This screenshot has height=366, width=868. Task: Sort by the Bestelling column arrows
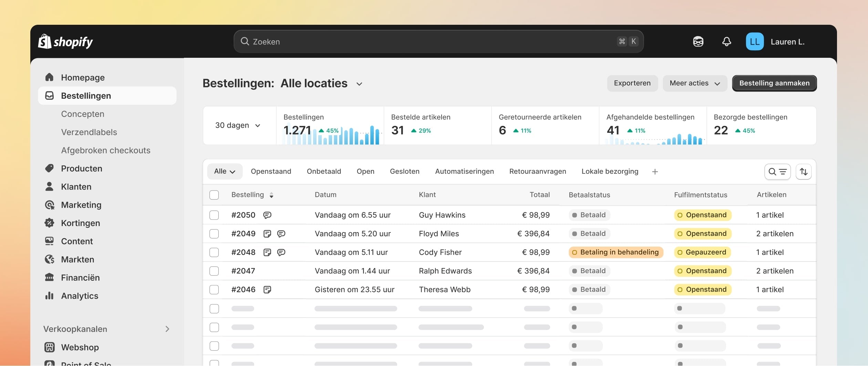tap(271, 195)
